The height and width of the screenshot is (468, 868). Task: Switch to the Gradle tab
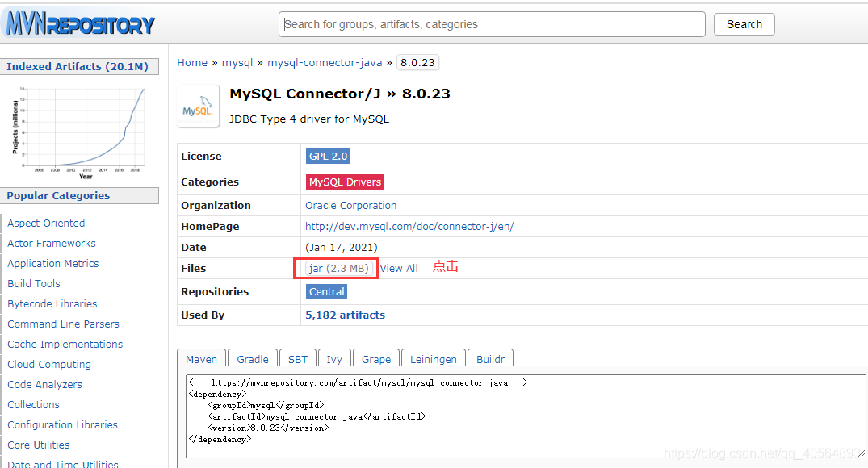pos(253,358)
